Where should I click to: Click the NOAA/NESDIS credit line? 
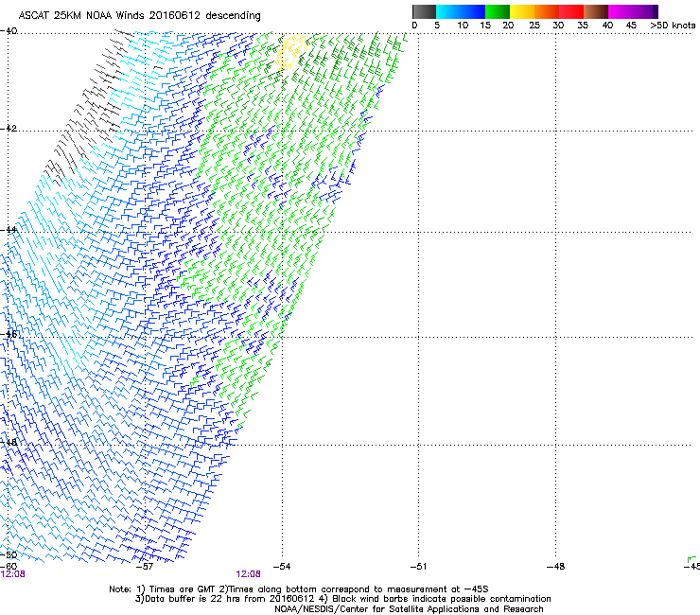click(x=409, y=609)
